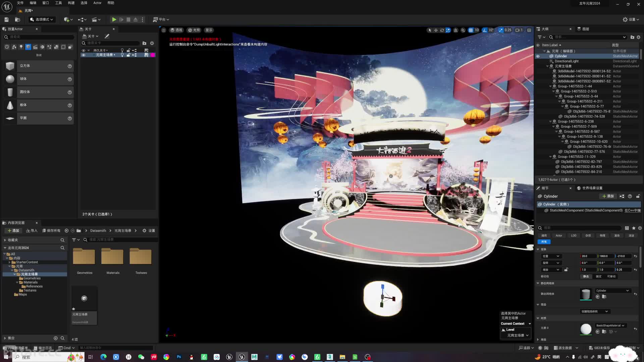
Task: Switch to the 图层 layers tab
Action: coord(583,29)
